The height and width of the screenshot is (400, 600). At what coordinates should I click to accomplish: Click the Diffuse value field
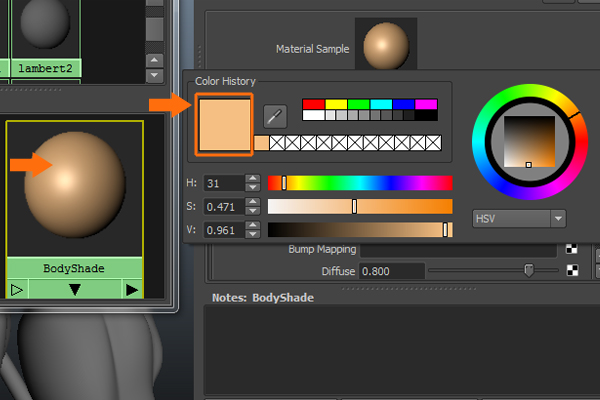[391, 271]
